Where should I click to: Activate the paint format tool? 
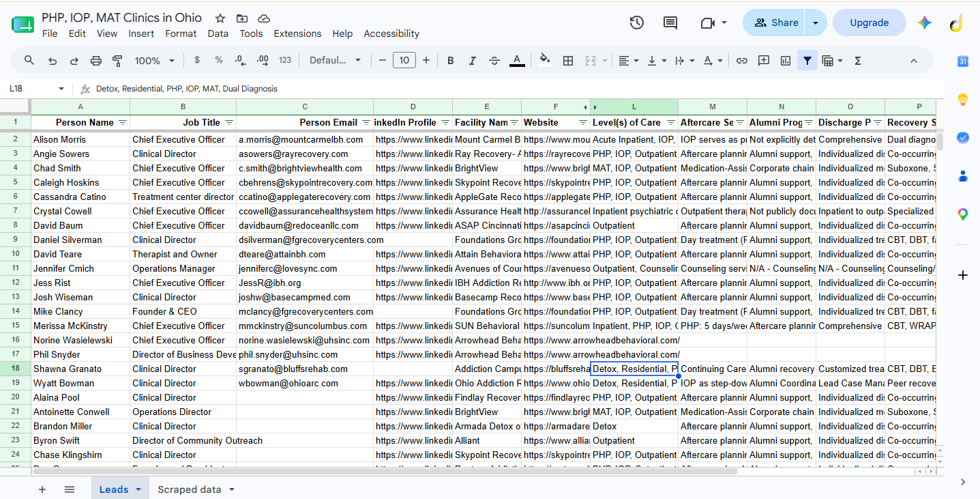point(117,60)
